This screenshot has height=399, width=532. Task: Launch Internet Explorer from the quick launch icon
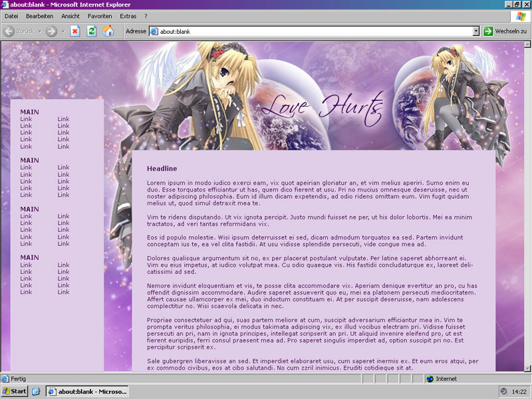[x=36, y=392]
